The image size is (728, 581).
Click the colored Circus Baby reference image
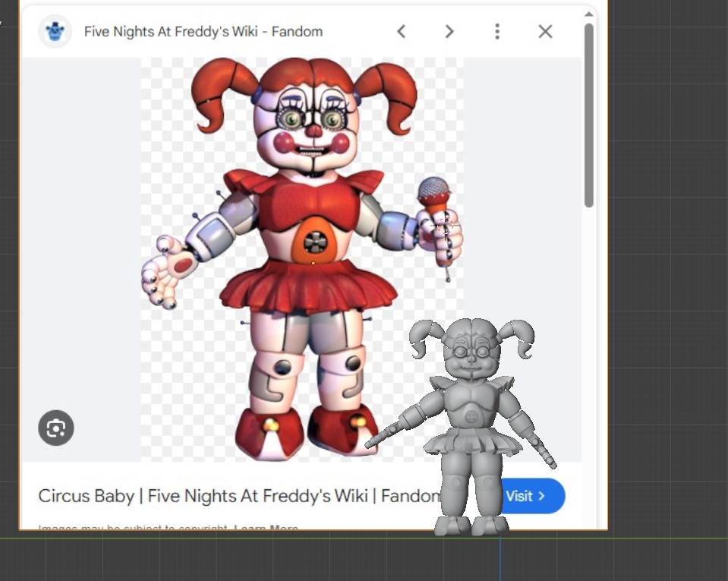pyautogui.click(x=302, y=259)
